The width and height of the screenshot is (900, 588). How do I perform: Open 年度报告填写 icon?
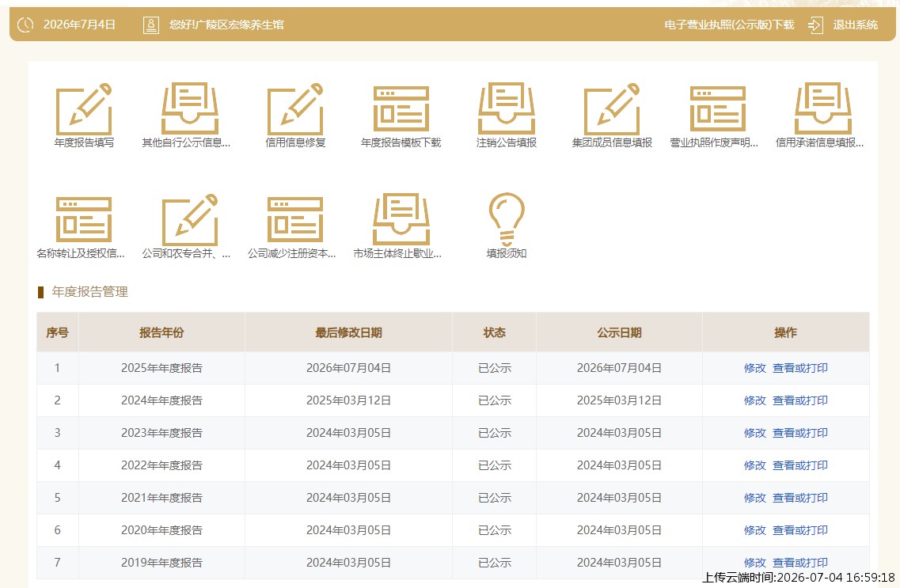coord(84,109)
